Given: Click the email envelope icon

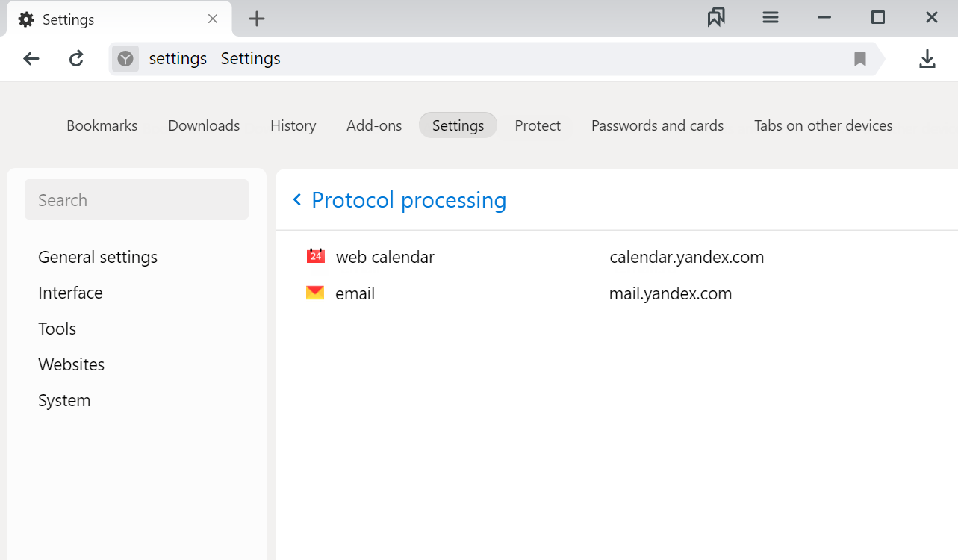Looking at the screenshot, I should tap(315, 293).
